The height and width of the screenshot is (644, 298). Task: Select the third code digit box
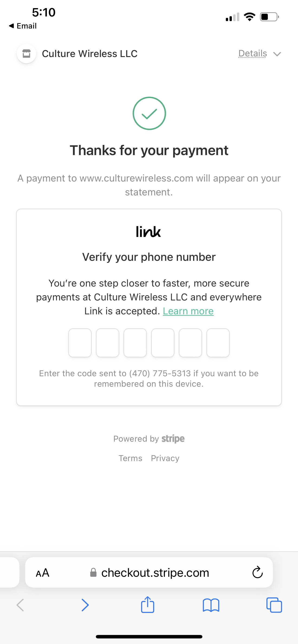pyautogui.click(x=135, y=343)
